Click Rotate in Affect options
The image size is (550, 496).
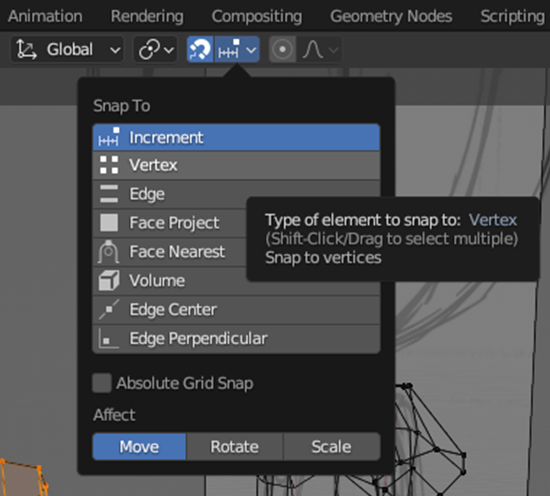pos(235,447)
